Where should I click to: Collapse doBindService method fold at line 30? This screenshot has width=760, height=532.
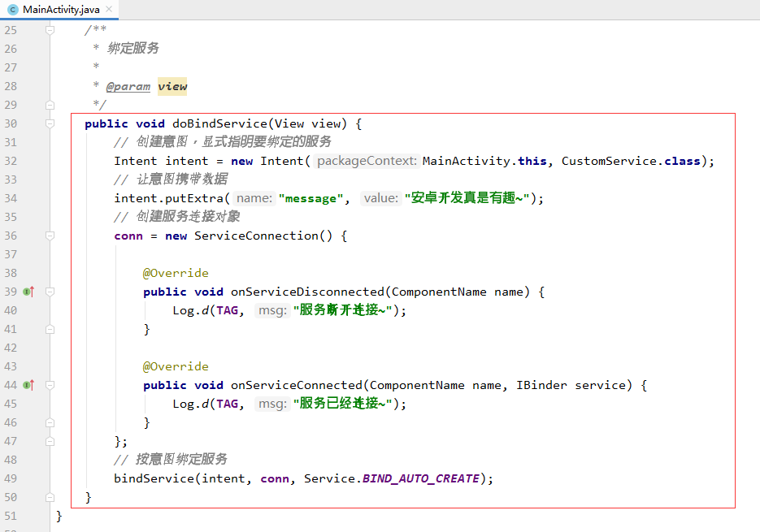[50, 123]
